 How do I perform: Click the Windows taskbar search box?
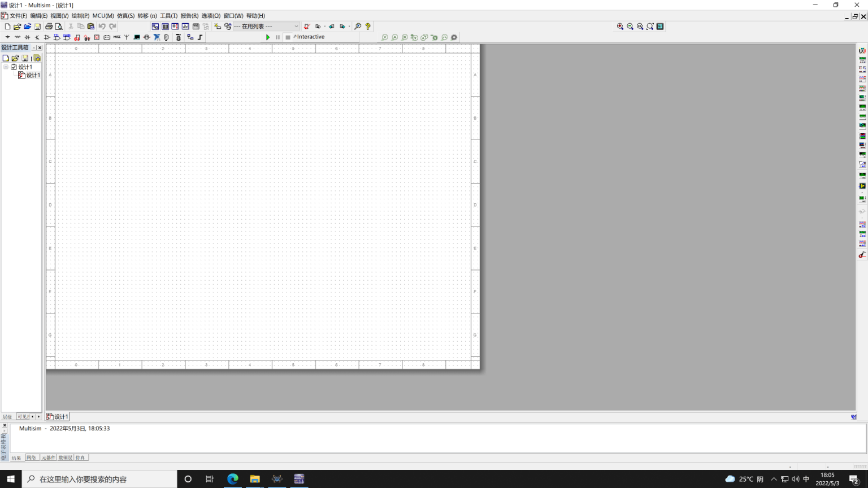point(99,479)
